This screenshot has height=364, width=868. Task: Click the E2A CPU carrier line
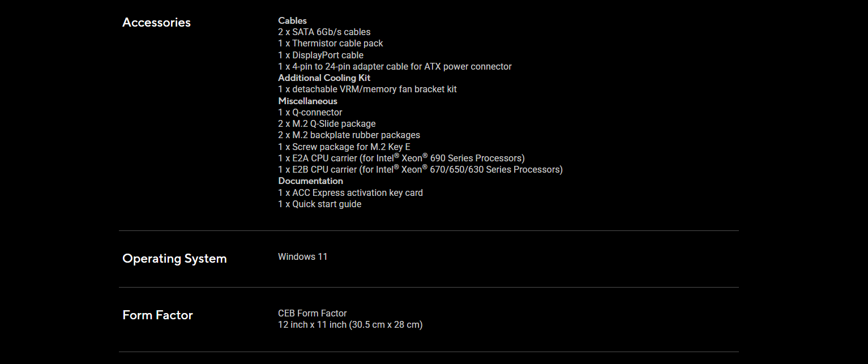401,159
